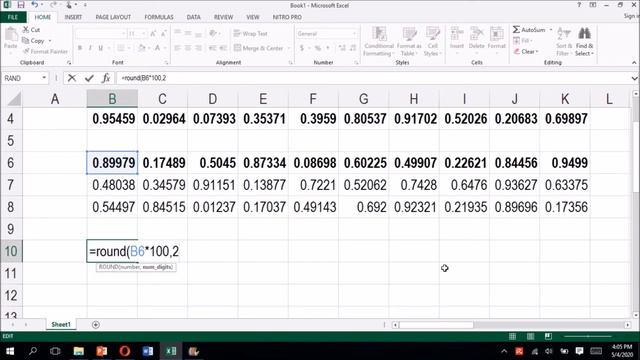Viewport: 640px width, 360px height.
Task: Add a new sheet with plus icon
Action: (96, 324)
